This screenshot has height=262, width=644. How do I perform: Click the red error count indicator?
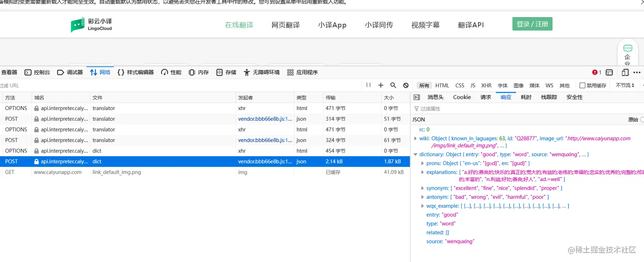[597, 73]
